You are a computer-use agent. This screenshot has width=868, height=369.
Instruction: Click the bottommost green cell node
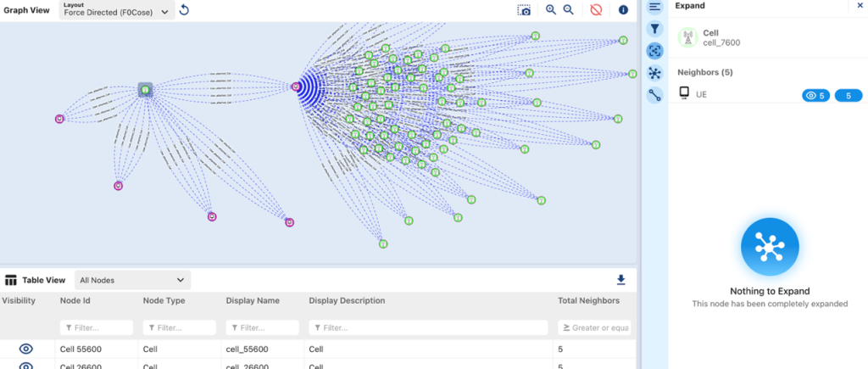pyautogui.click(x=382, y=243)
